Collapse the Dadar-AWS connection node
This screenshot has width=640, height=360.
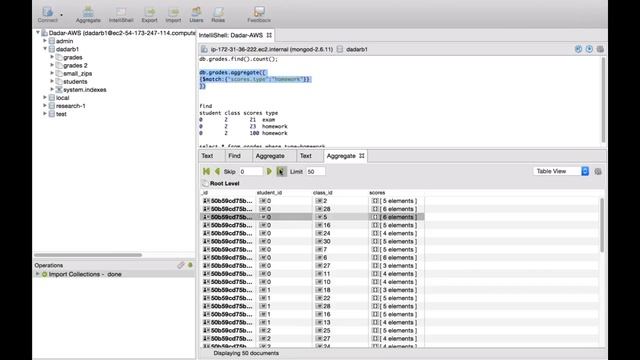click(x=38, y=32)
